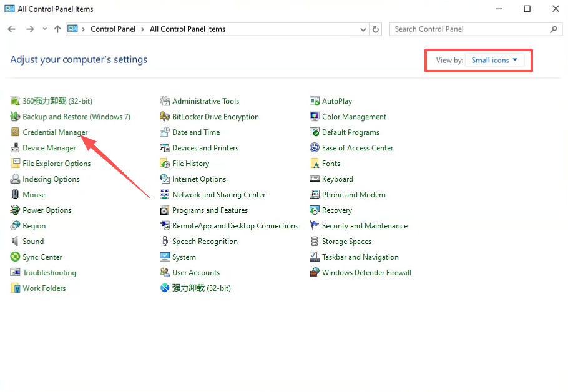
Task: Click the Credential Manager safe icon
Action: point(15,132)
